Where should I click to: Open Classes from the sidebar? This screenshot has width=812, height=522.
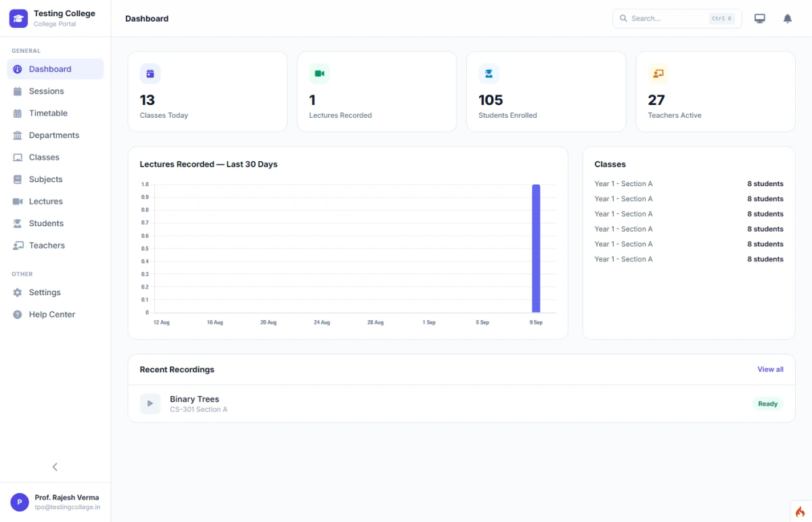coord(55,157)
